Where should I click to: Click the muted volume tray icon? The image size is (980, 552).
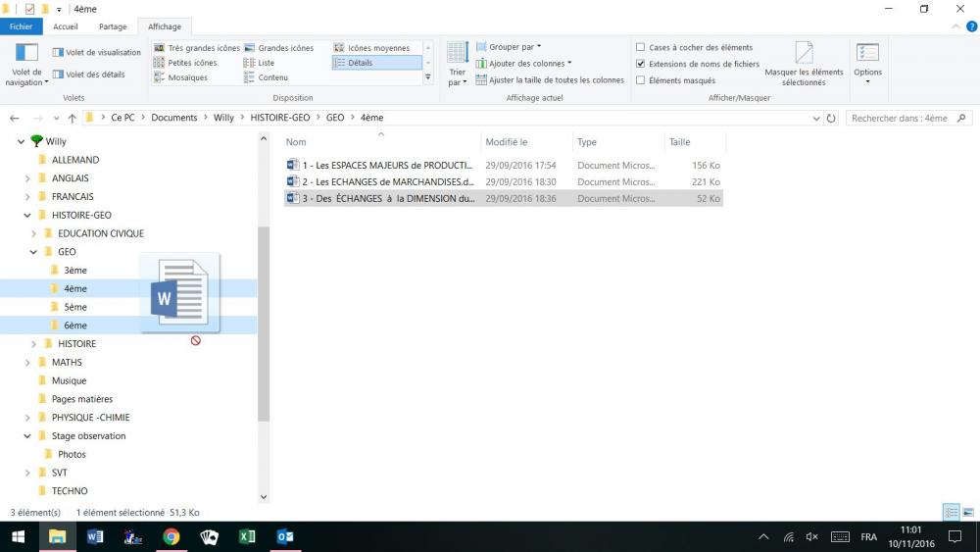coord(811,537)
